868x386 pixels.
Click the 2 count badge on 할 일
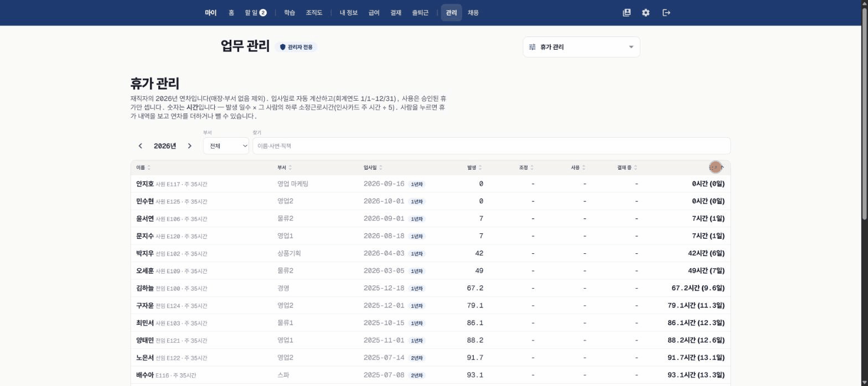click(x=263, y=13)
